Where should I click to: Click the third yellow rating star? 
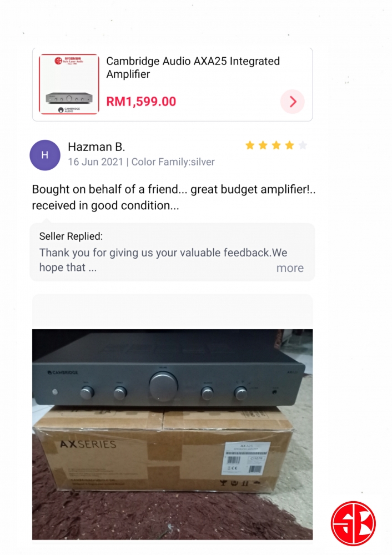(x=276, y=145)
